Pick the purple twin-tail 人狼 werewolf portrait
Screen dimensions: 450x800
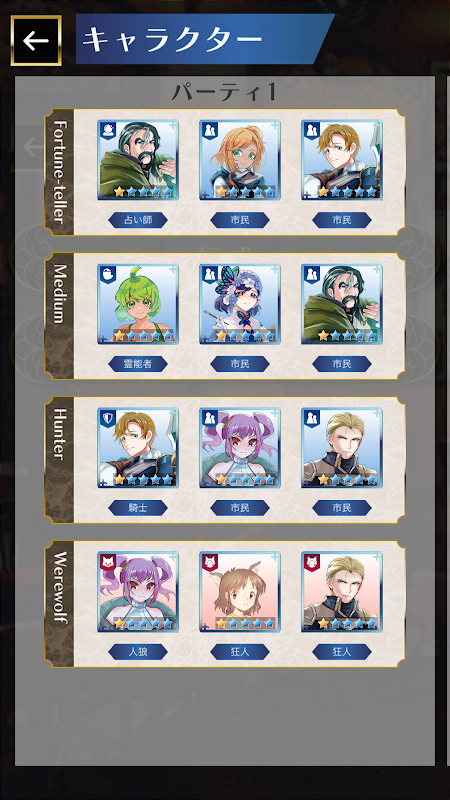pyautogui.click(x=138, y=592)
